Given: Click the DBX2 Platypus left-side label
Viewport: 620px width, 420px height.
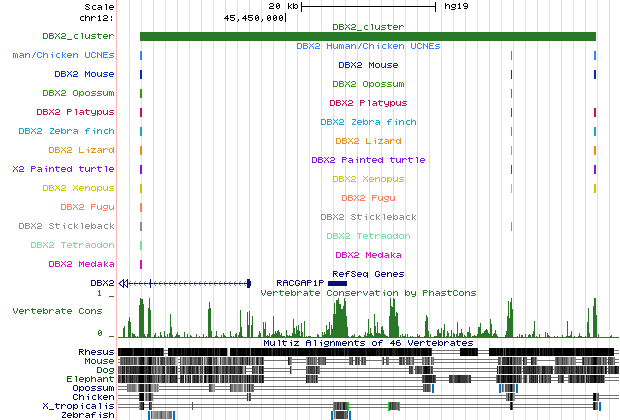Looking at the screenshot, I should [x=75, y=112].
